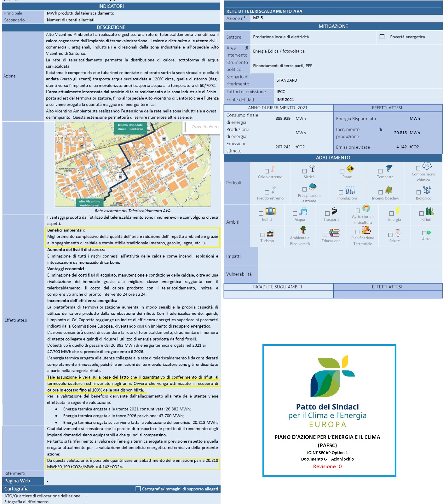Click the Salute doctor icon
This screenshot has height=504, width=443.
(398, 233)
